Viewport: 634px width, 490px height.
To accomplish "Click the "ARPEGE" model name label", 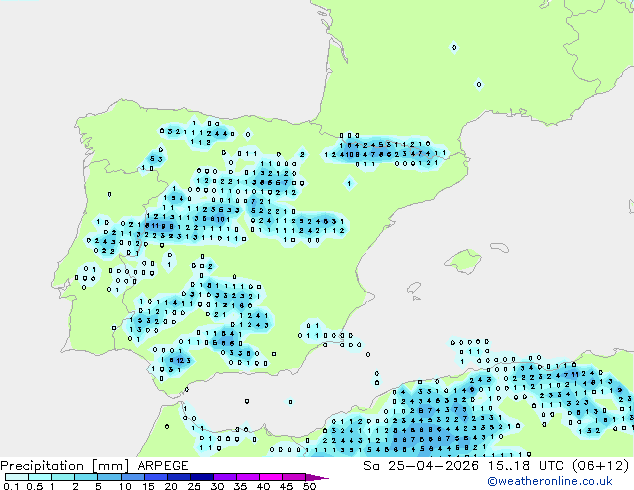I will [x=163, y=466].
